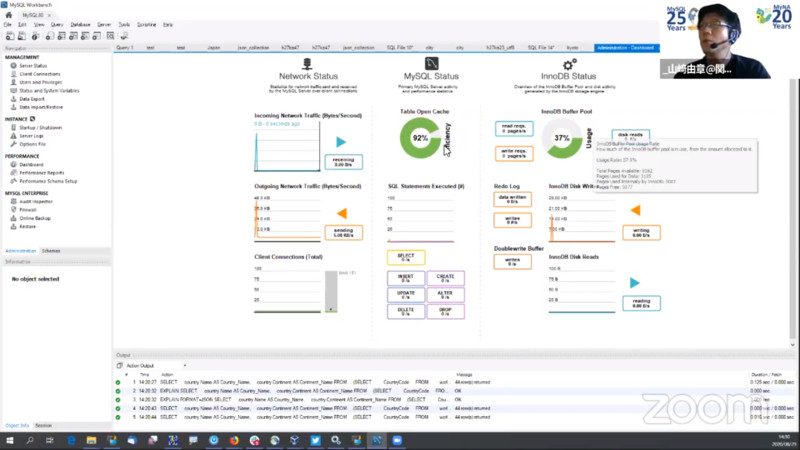The height and width of the screenshot is (450, 800).
Task: Close the MySQL80 connection tab
Action: 49,15
